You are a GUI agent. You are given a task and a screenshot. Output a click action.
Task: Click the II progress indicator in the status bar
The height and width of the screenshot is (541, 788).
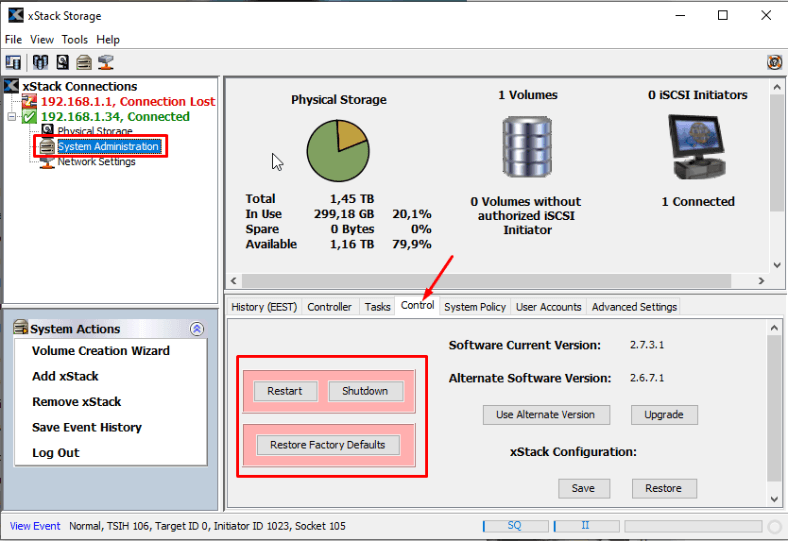pos(586,526)
